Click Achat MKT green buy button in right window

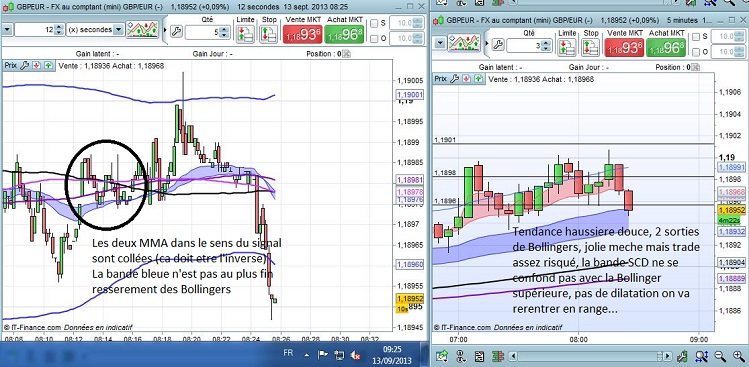665,47
